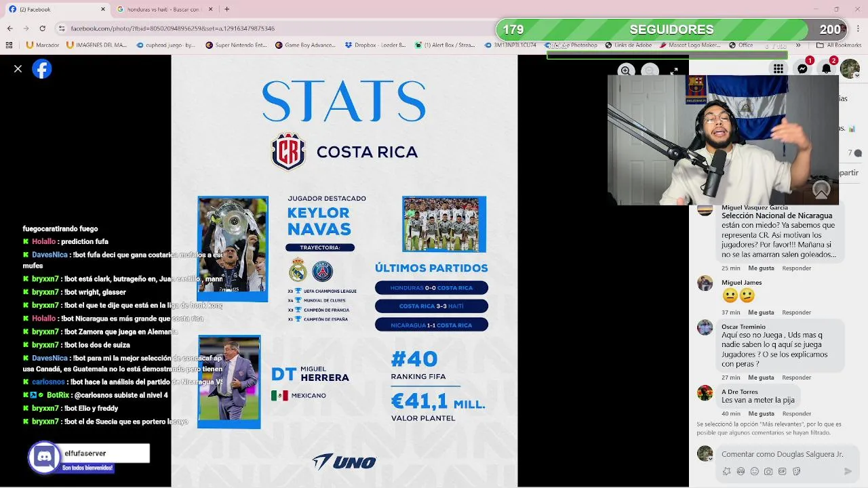Open the Marcador bookmark

[x=43, y=45]
